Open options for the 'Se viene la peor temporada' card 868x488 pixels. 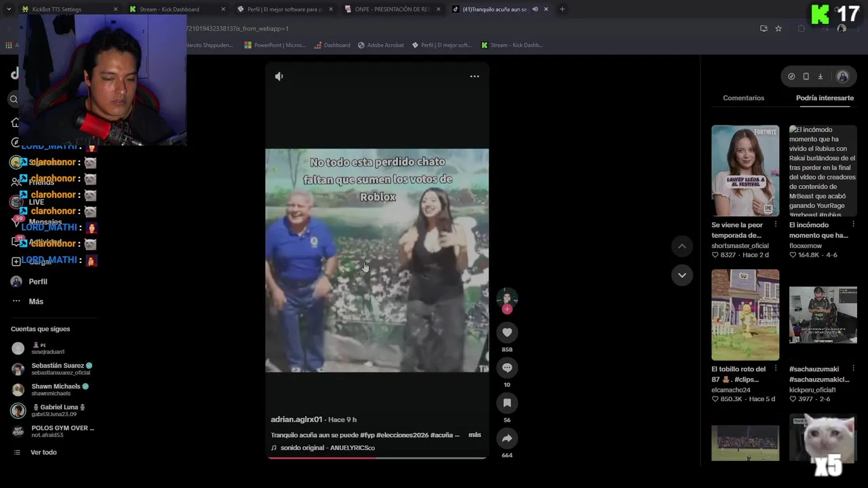(776, 224)
